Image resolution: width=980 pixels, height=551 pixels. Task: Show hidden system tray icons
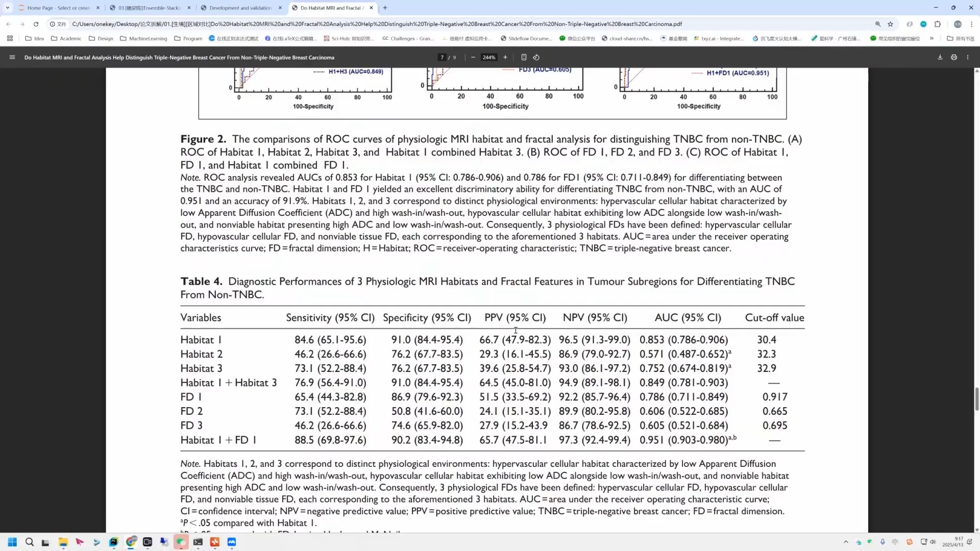pos(846,542)
